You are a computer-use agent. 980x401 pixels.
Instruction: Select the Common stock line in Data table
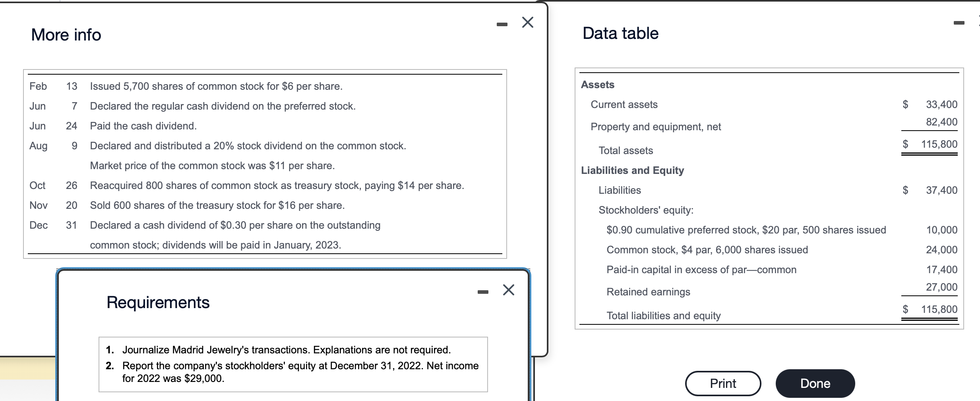(707, 250)
